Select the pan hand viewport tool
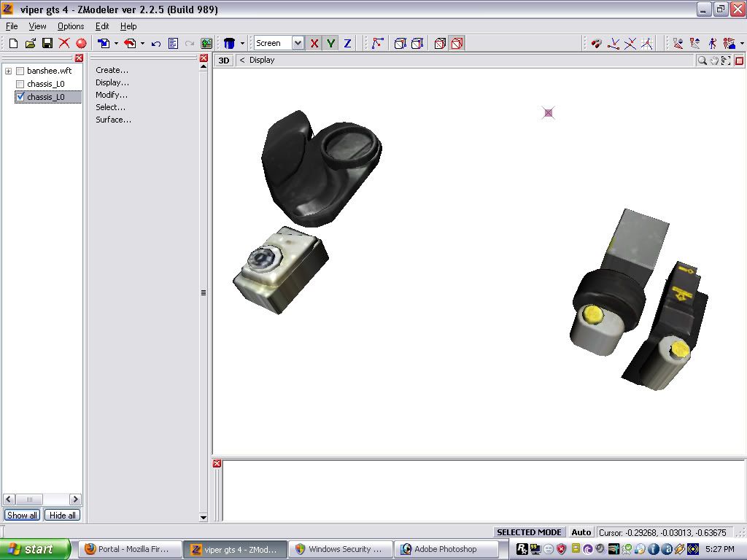 pos(714,61)
